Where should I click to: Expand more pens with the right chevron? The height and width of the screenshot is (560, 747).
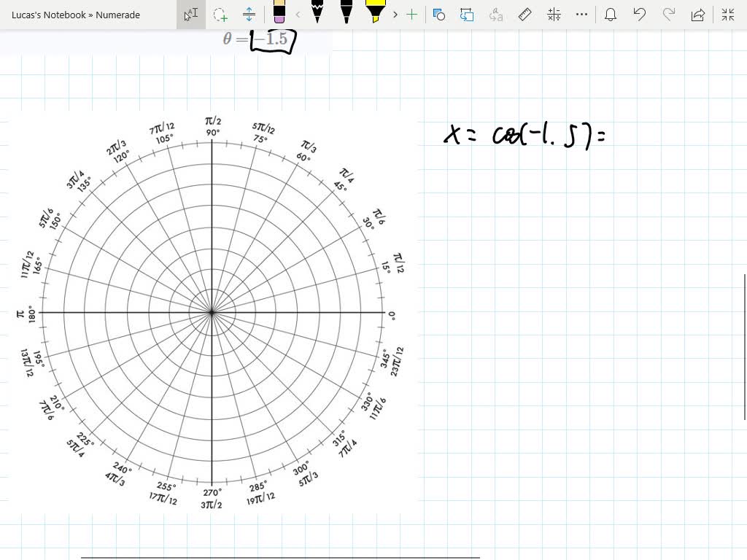pyautogui.click(x=395, y=15)
